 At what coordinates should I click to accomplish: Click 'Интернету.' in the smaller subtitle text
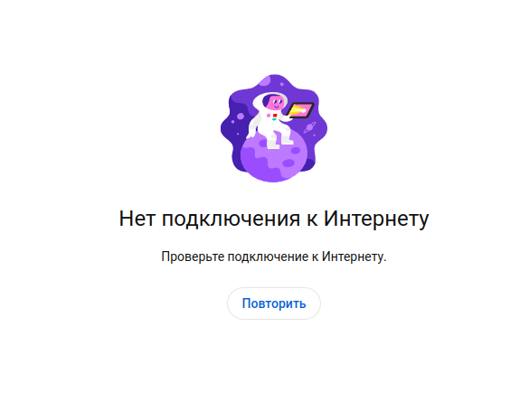point(354,257)
